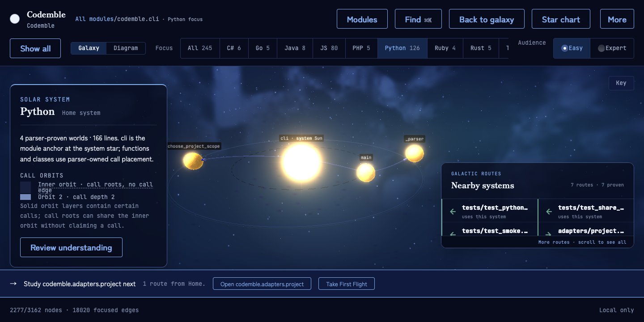The width and height of the screenshot is (644, 322).
Task: Select the Go 5 focus tab
Action: [x=263, y=48]
